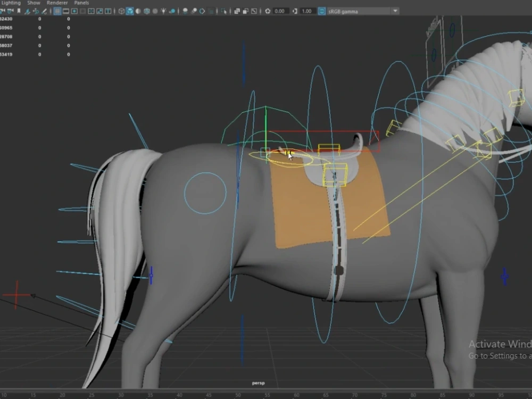Toggle X-ray display icon
Viewport: 532px width, 399px height.
(237, 11)
